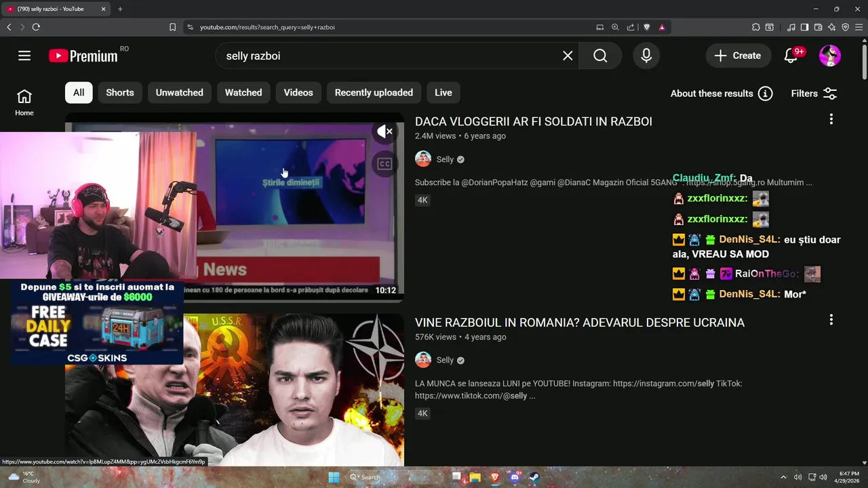868x488 pixels.
Task: Close the selly razboi YouTube tab
Action: pos(103,9)
